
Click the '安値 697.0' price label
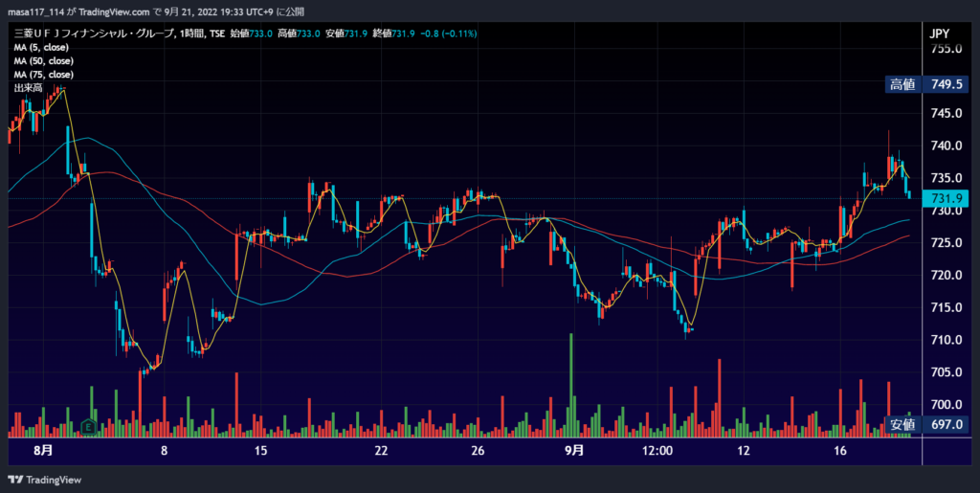pos(926,425)
